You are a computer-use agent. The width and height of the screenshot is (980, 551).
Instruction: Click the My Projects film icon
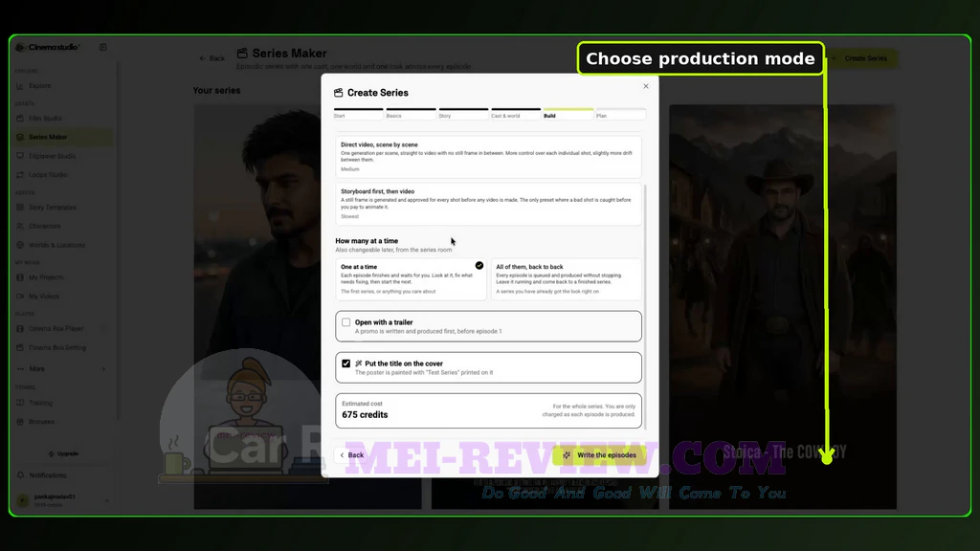(20, 277)
